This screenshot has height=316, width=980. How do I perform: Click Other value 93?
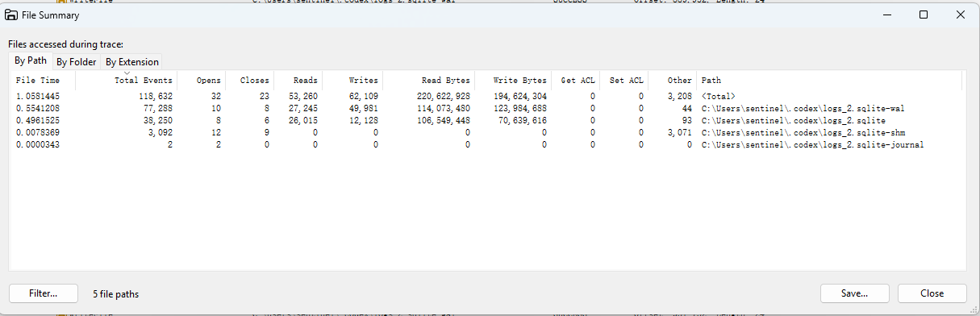687,120
